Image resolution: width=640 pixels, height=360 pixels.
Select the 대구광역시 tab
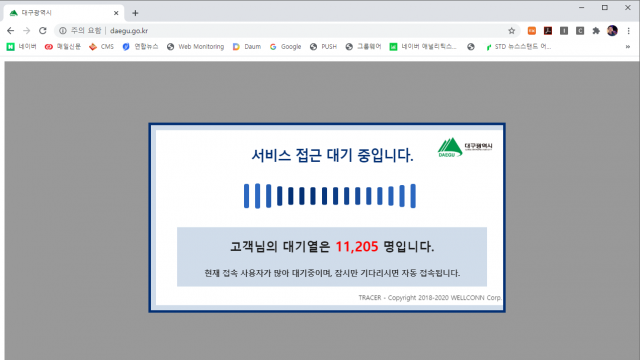tap(64, 13)
